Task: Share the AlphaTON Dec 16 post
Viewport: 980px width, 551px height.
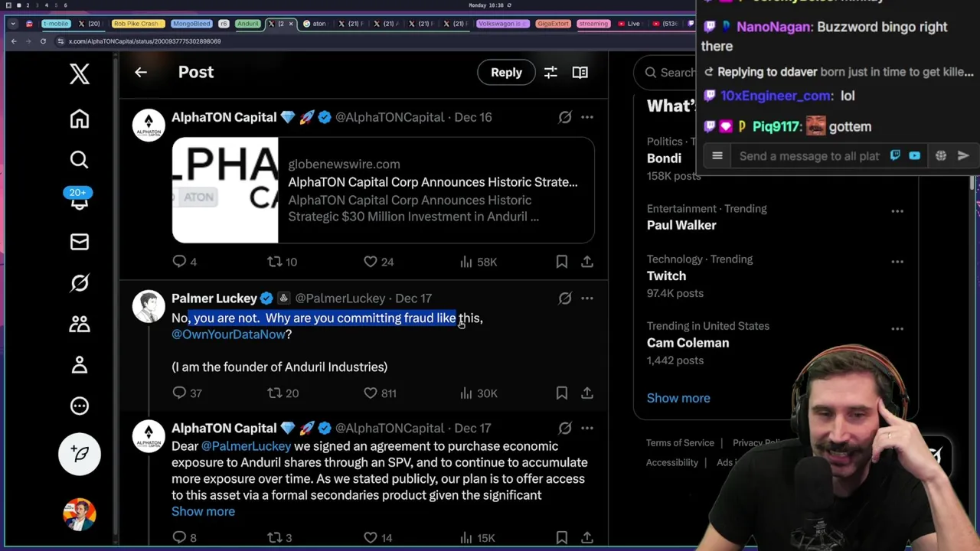Action: (x=587, y=262)
